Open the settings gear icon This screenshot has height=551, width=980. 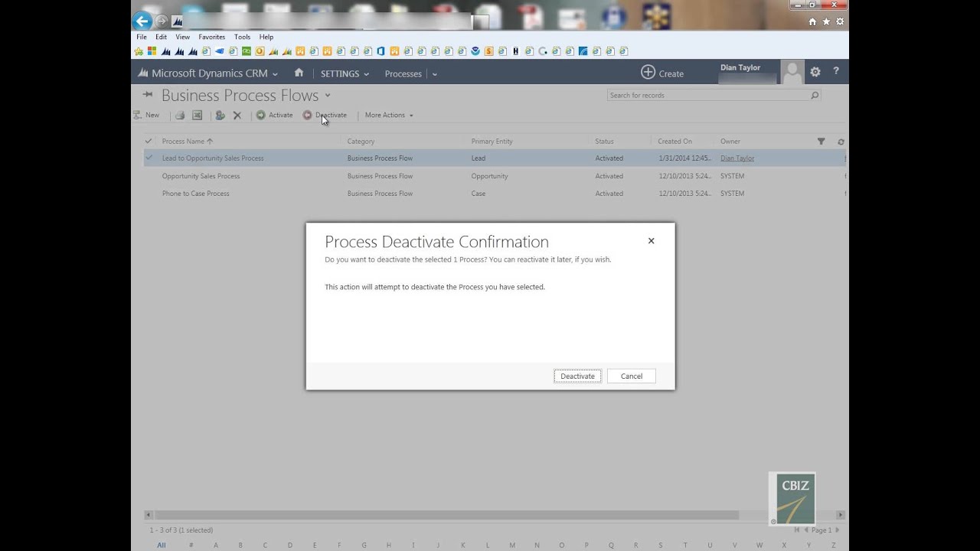point(815,72)
